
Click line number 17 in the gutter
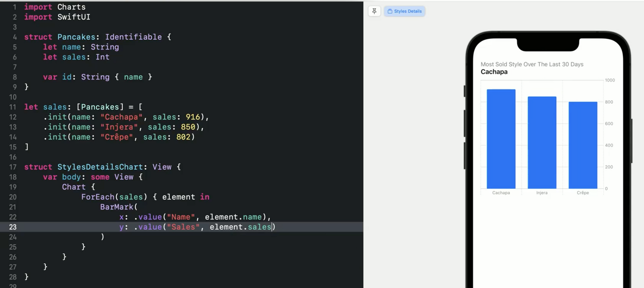pos(13,167)
